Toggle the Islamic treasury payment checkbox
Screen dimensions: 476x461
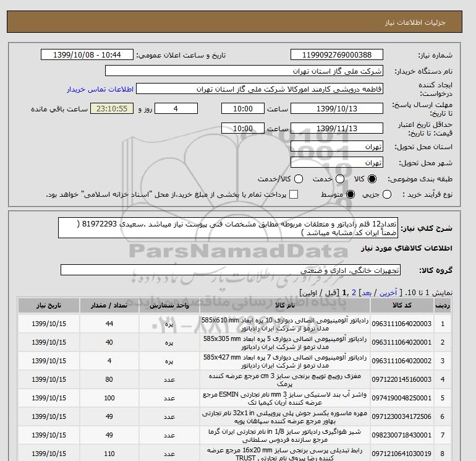tap(294, 194)
